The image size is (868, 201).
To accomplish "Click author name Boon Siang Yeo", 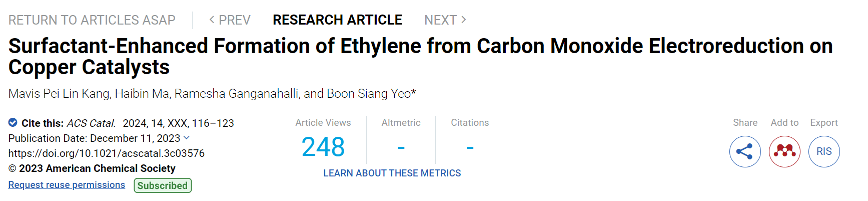I will pyautogui.click(x=369, y=94).
